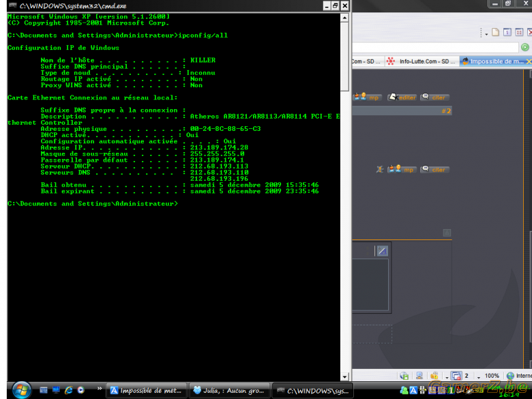This screenshot has height=399, width=532.
Task: Click the host name 'KILLER' in cmd
Action: point(203,60)
